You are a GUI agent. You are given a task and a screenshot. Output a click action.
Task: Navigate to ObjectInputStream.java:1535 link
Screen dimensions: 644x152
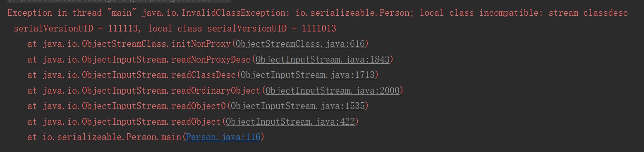[x=298, y=106]
